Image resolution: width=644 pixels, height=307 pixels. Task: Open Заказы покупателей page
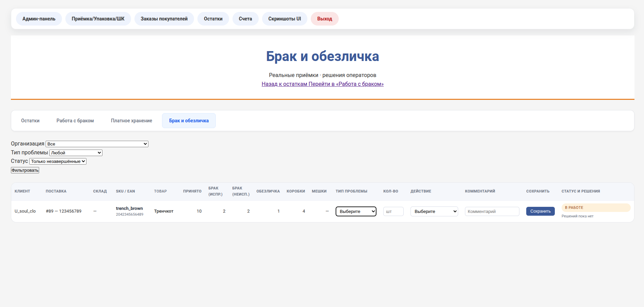click(x=164, y=19)
